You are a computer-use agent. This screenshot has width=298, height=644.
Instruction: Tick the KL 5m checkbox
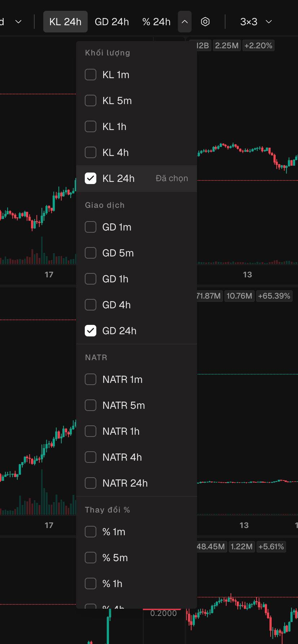pos(91,100)
